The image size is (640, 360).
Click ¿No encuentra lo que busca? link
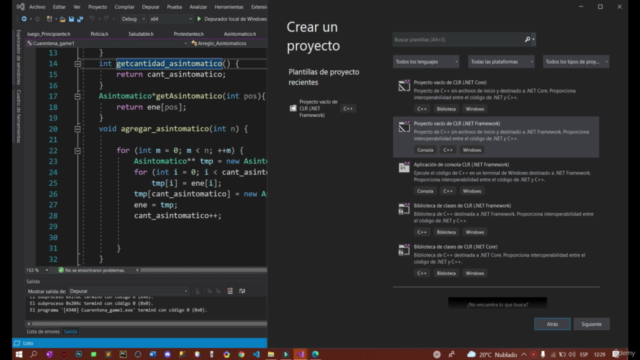click(x=498, y=304)
